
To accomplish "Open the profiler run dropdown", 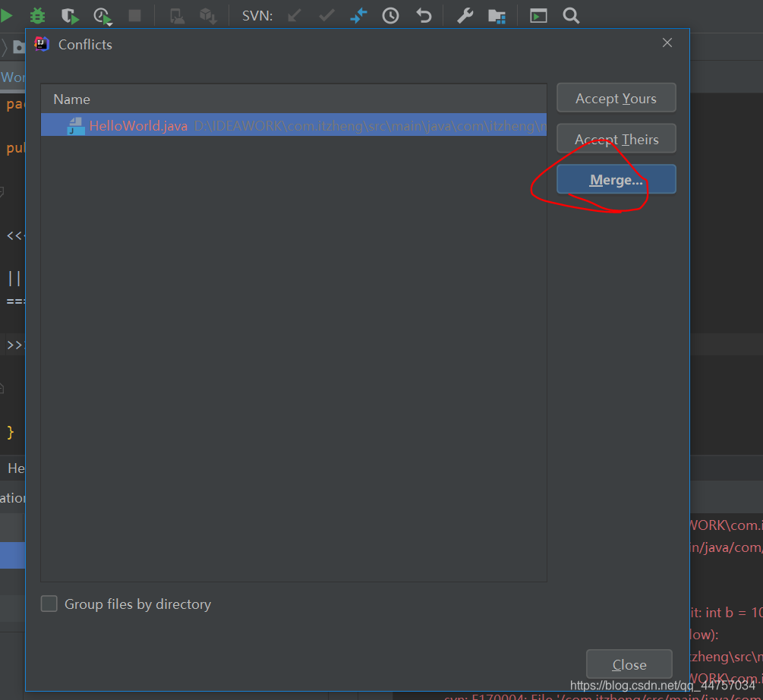I will coord(102,16).
